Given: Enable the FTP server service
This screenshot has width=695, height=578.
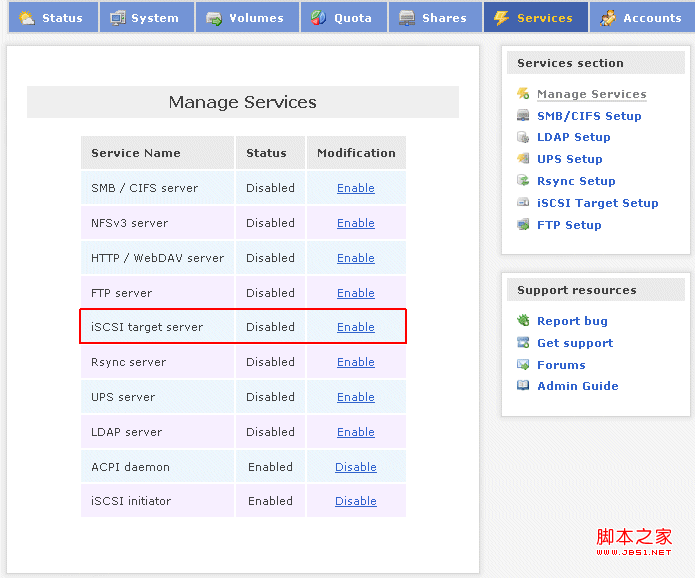Looking at the screenshot, I should click(x=356, y=293).
